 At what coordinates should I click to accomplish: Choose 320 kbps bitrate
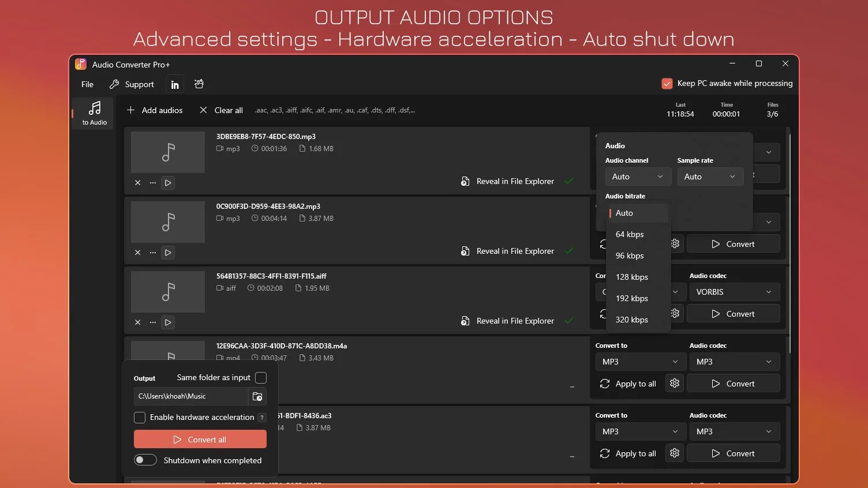tap(638, 320)
